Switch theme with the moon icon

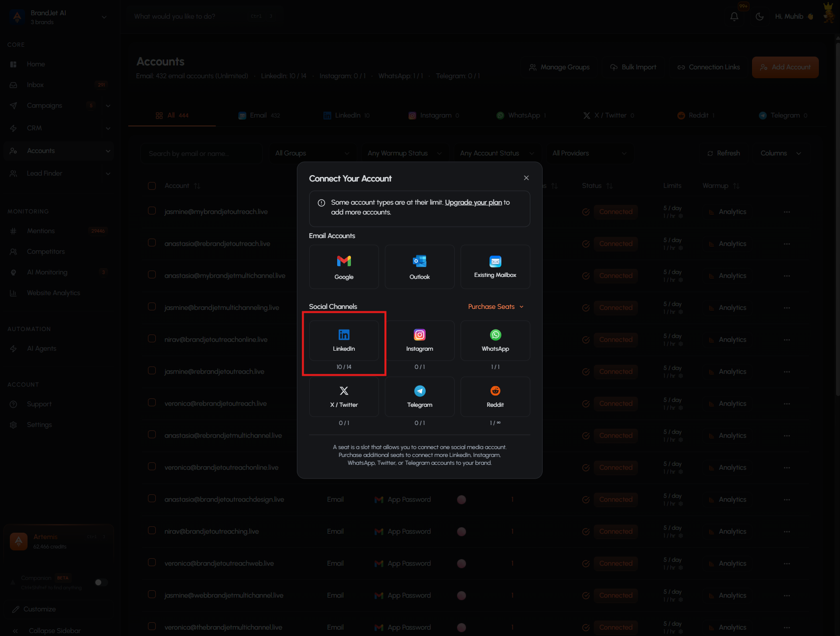point(759,16)
